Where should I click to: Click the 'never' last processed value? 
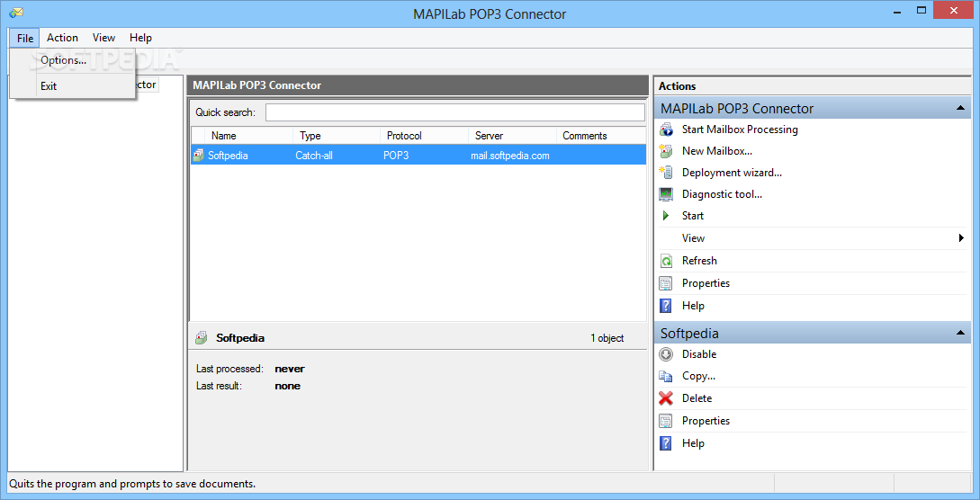[x=290, y=369]
